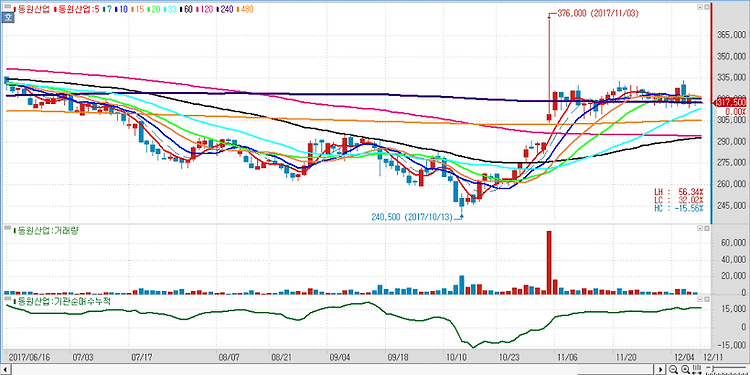The width and height of the screenshot is (750, 375).
Task: Select the 15-day moving average legend
Action: (x=138, y=9)
